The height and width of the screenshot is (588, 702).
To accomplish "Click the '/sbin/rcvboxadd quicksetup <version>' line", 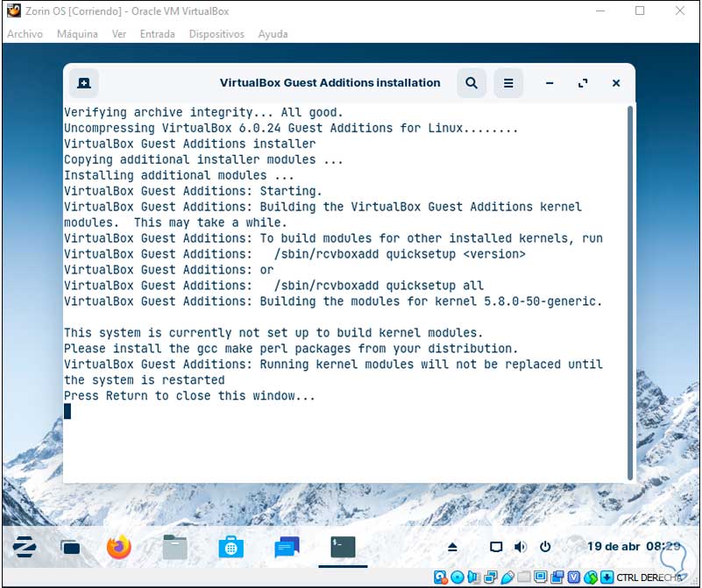I will click(x=400, y=254).
